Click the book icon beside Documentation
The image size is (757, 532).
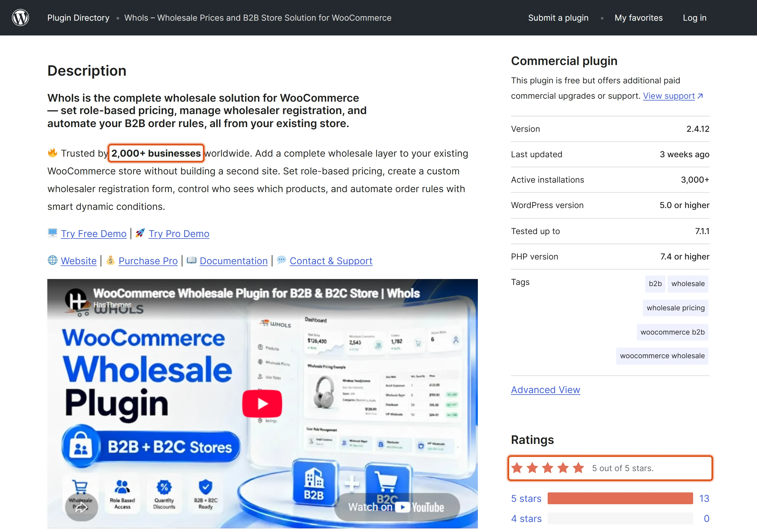point(192,260)
